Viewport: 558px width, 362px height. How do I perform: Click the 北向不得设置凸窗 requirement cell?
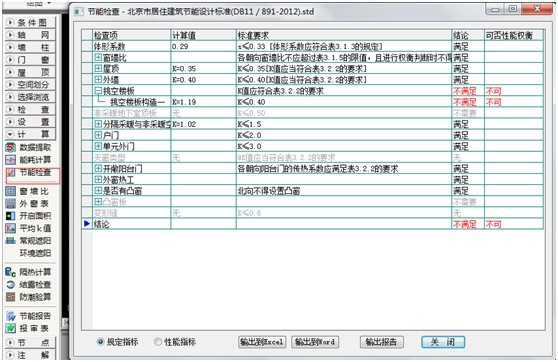(x=344, y=191)
